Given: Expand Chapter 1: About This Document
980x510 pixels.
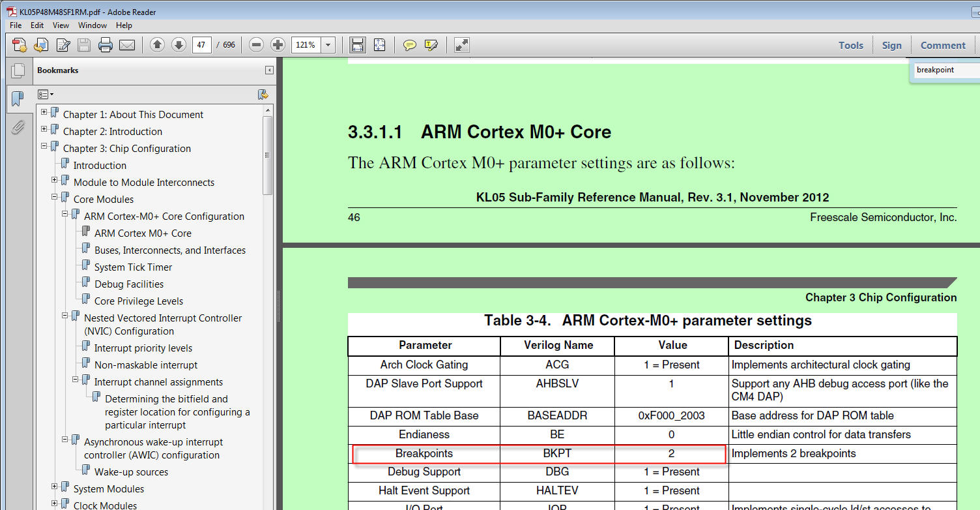Looking at the screenshot, I should tap(44, 112).
